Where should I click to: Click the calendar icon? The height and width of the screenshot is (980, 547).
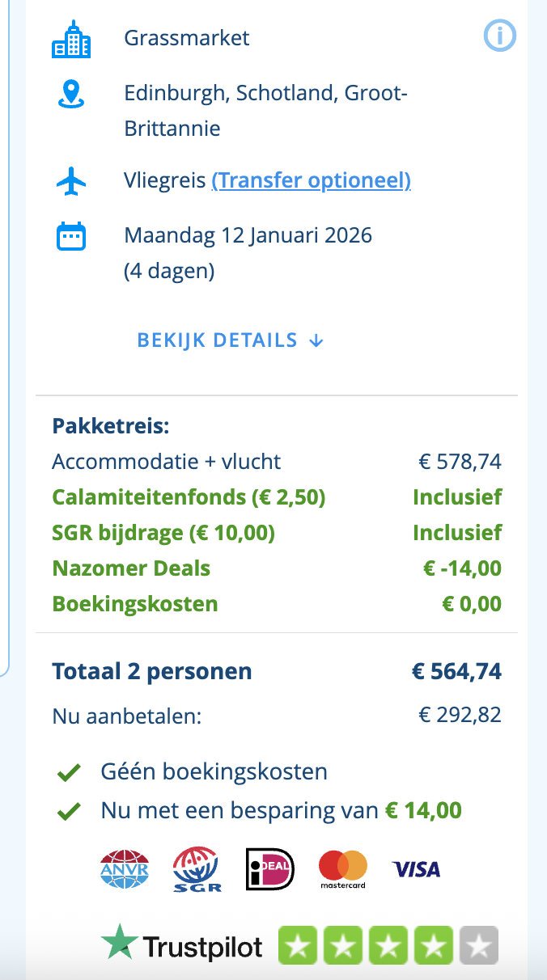click(71, 236)
